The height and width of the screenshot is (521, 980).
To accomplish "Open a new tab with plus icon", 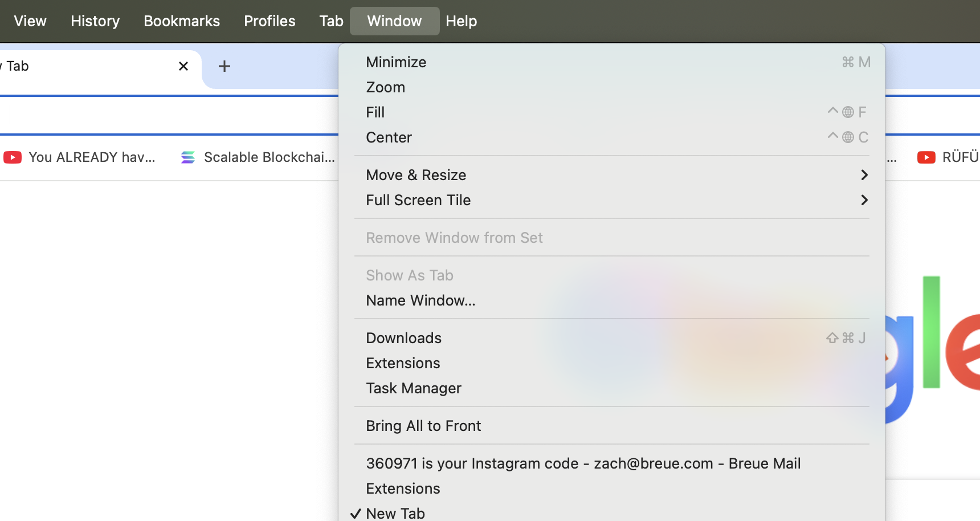I will [x=224, y=66].
